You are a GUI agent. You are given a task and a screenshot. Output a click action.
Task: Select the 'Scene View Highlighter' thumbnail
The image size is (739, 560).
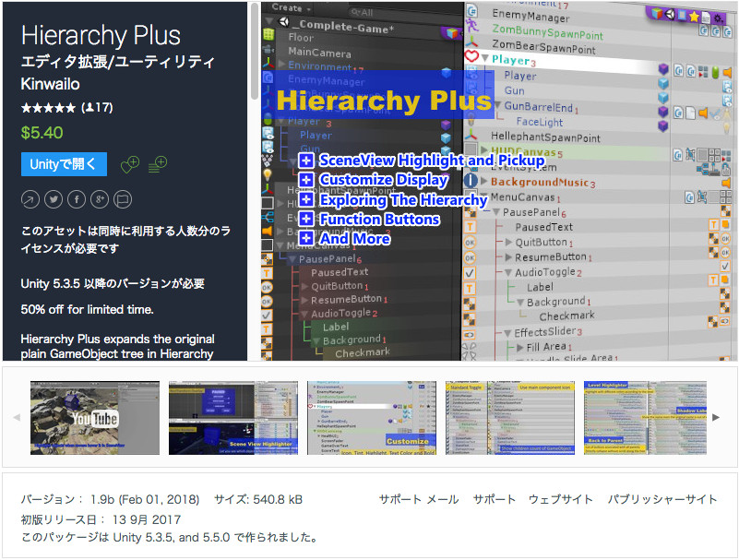[233, 418]
